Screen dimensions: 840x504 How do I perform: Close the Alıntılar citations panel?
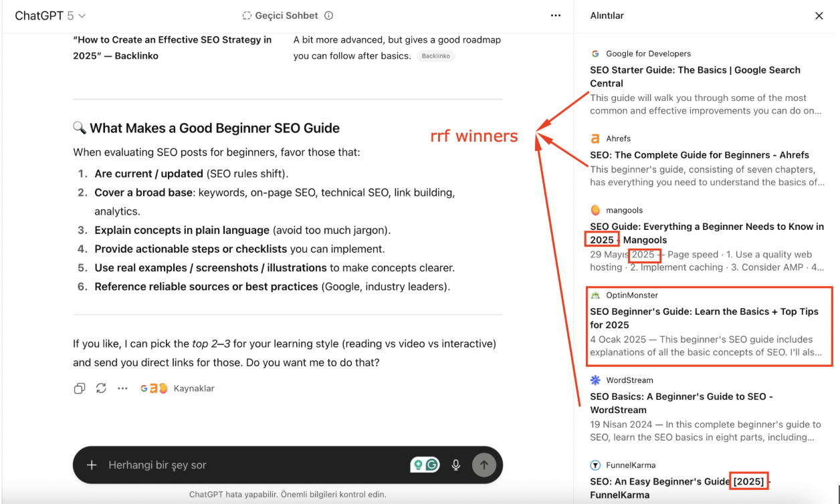[819, 15]
